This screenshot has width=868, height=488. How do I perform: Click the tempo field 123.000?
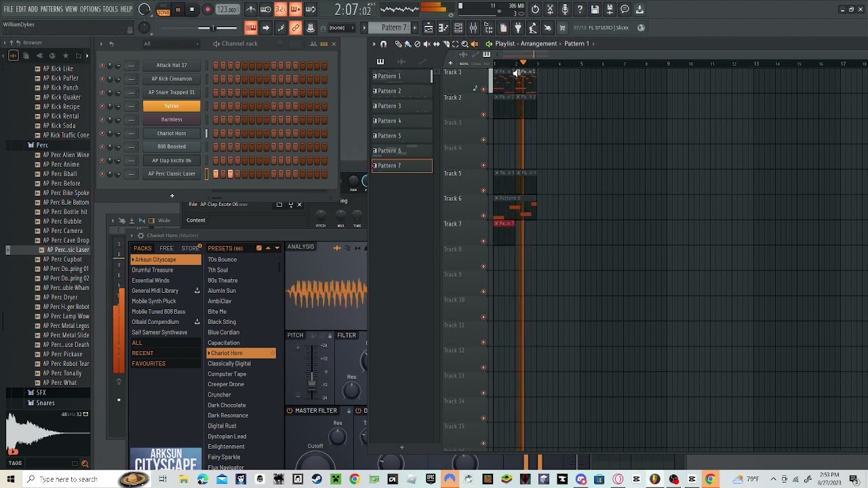pos(228,9)
